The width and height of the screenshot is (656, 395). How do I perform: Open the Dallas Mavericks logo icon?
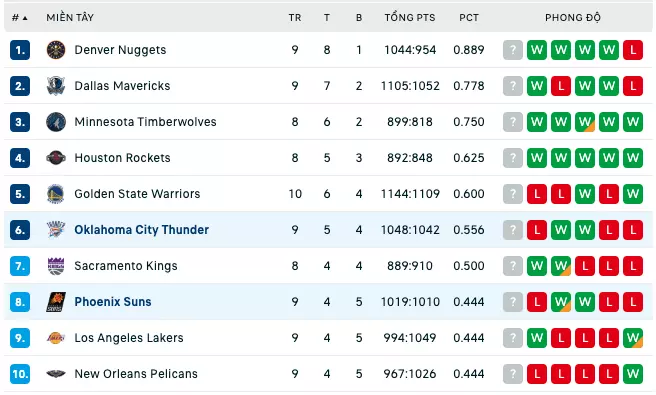tap(56, 86)
